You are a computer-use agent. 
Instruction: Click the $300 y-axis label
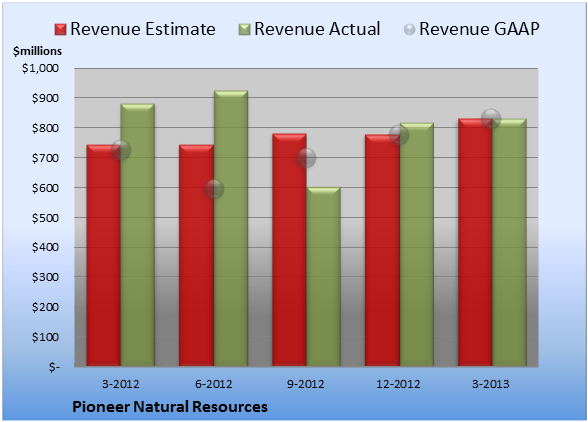point(45,277)
